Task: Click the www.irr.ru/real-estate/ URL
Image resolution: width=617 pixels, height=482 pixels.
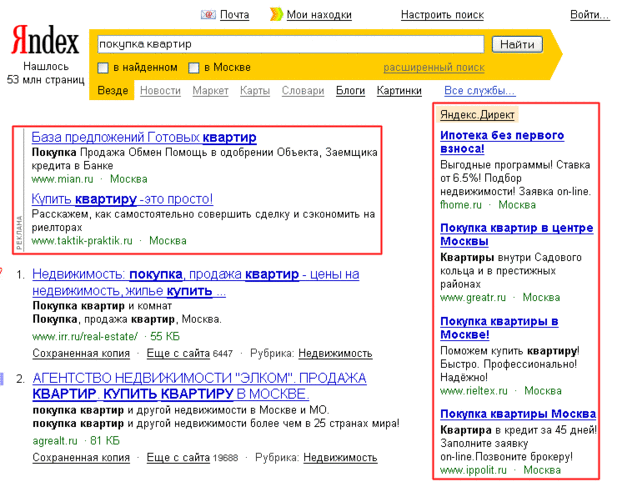Action: click(85, 336)
